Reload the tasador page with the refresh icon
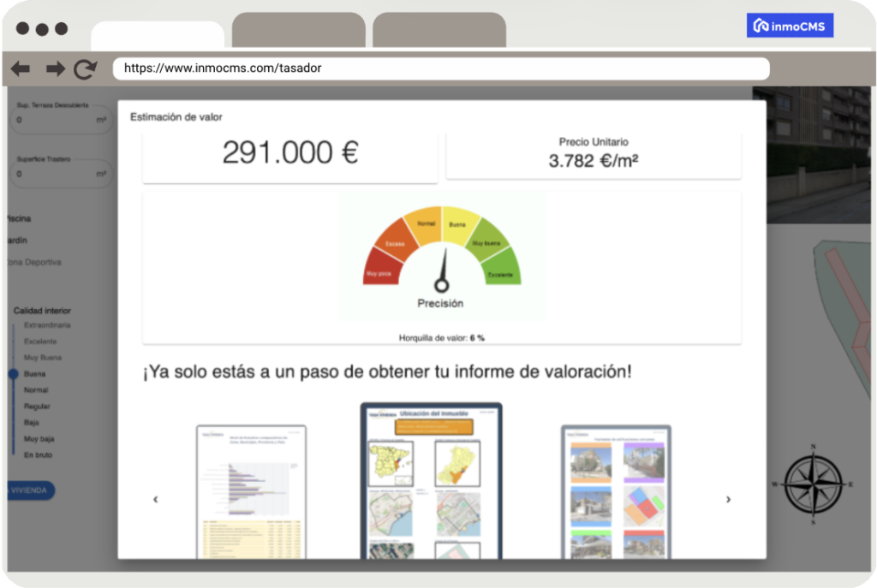877x588 pixels. [x=85, y=69]
